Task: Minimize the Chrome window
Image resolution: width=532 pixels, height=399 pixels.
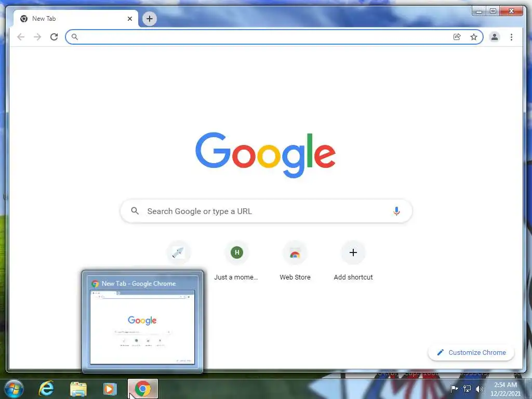Action: click(478, 11)
